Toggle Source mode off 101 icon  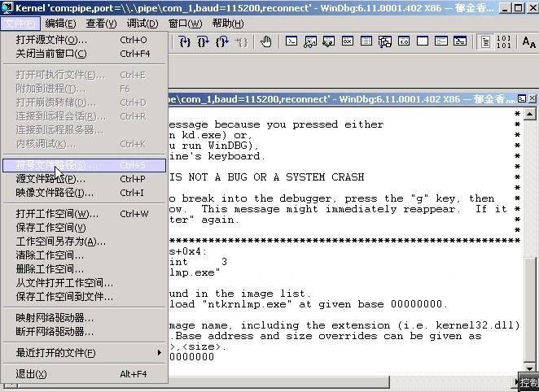click(x=504, y=41)
